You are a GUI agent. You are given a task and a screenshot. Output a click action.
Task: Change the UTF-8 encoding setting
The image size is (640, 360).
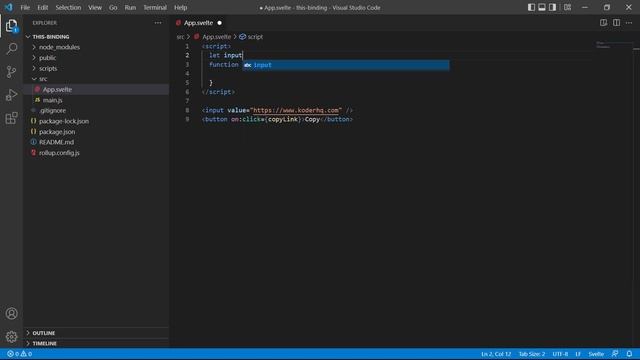(560, 354)
